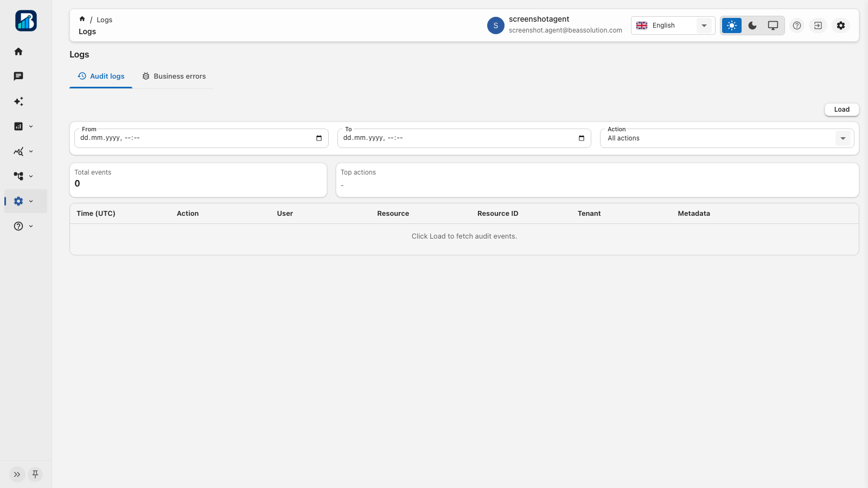Open the English language dropdown
This screenshot has height=488, width=868.
[673, 25]
